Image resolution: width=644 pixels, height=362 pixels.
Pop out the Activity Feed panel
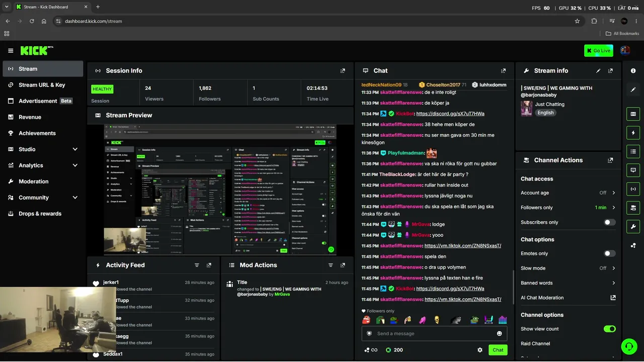click(x=209, y=265)
